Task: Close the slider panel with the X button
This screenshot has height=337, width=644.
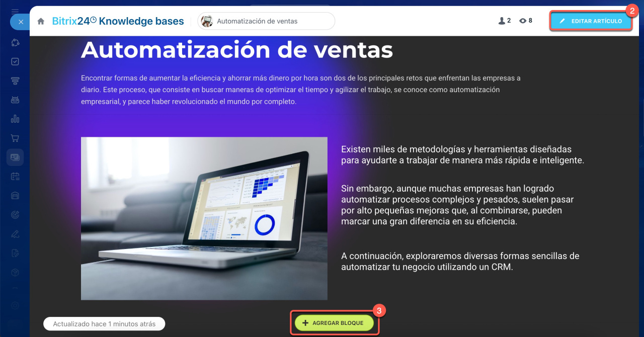Action: (x=20, y=22)
